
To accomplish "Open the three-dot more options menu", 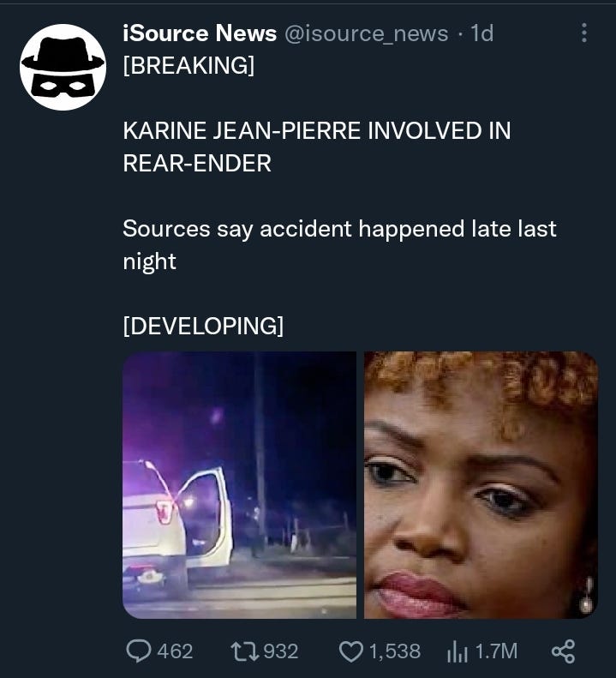I will coord(584,33).
